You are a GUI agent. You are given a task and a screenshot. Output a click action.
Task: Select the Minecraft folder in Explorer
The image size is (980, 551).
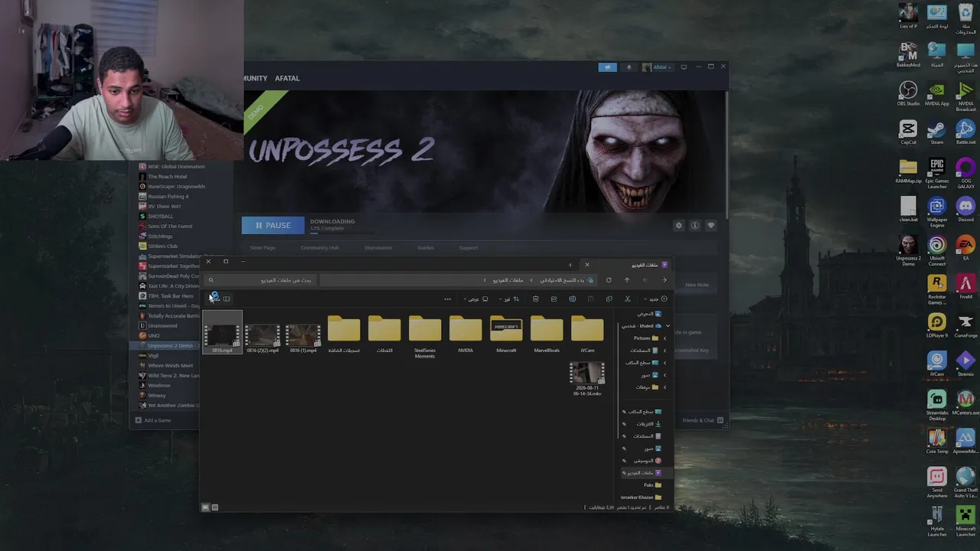coord(506,334)
